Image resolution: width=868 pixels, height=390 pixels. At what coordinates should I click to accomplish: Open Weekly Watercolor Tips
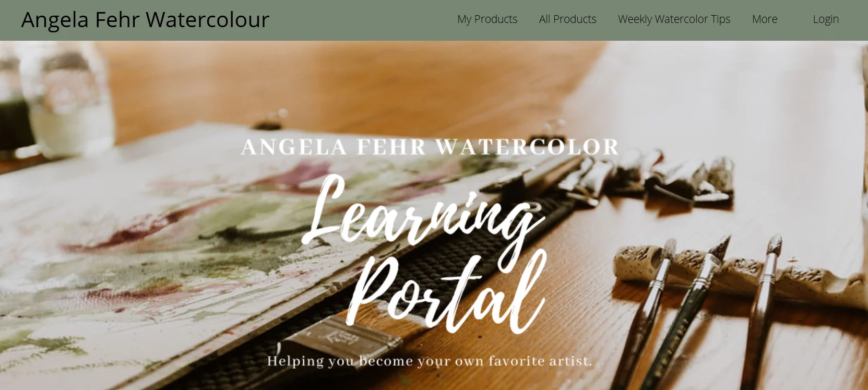674,19
